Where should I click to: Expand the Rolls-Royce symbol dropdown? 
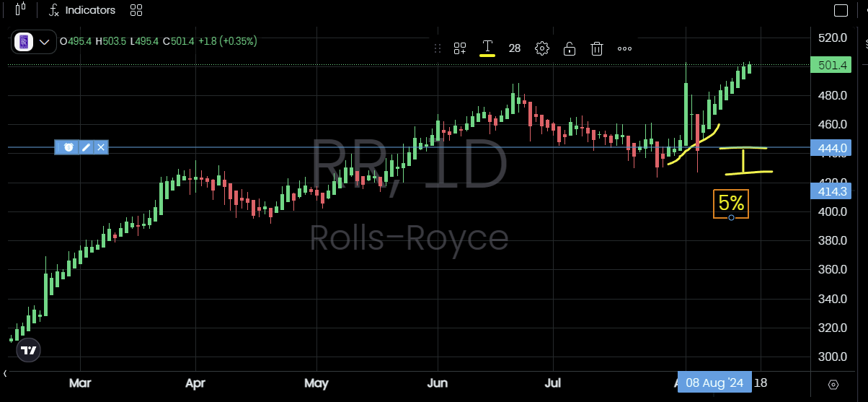(44, 42)
